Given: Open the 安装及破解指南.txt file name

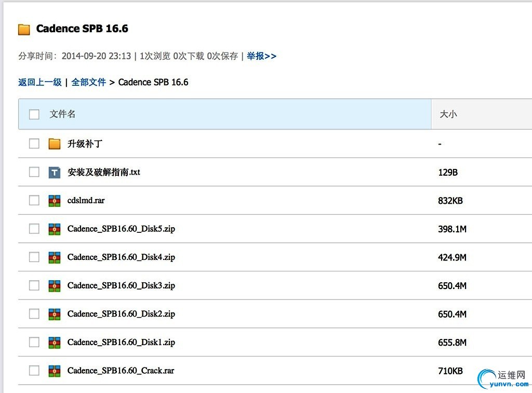Looking at the screenshot, I should click(x=104, y=172).
